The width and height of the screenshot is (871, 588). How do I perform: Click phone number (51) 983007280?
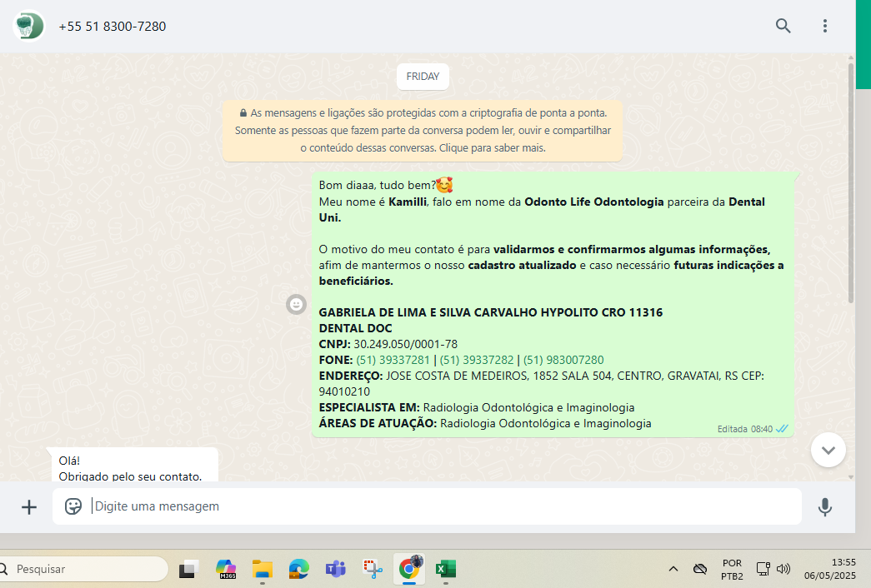(563, 360)
